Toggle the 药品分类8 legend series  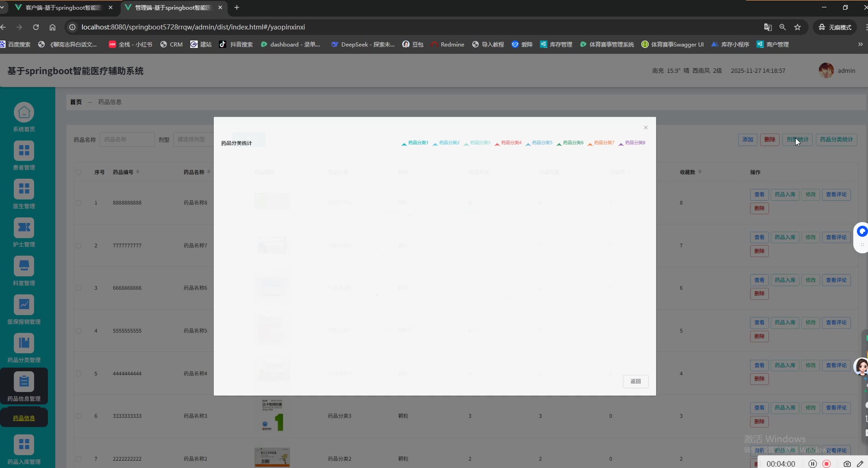(x=632, y=143)
